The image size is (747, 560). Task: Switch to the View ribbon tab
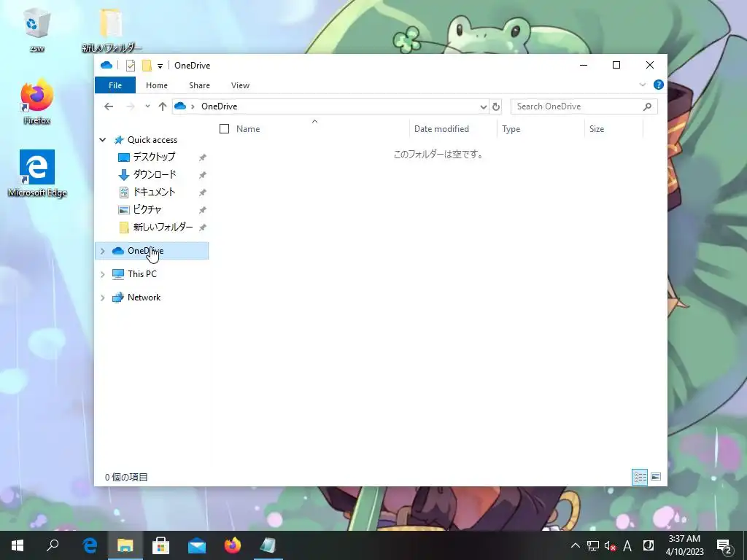pos(240,85)
